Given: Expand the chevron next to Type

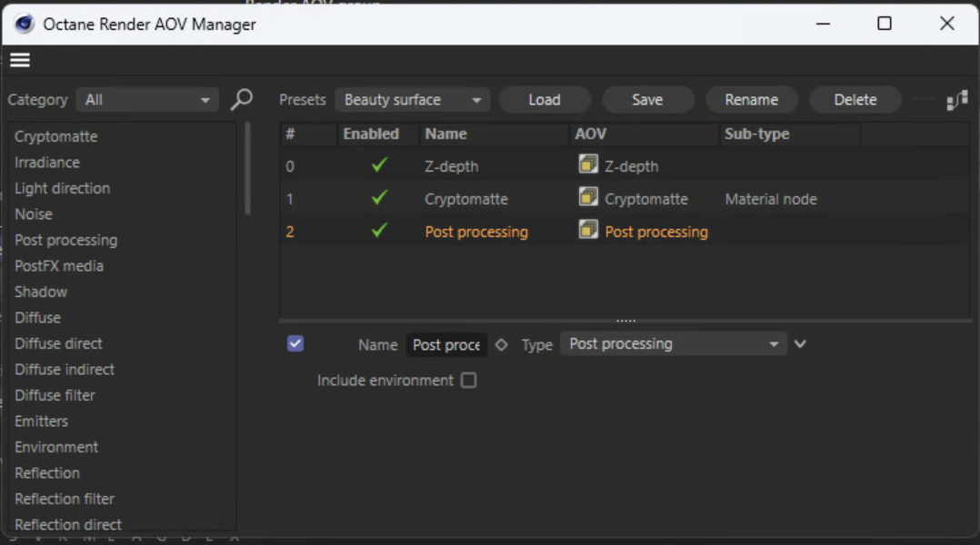Looking at the screenshot, I should 800,344.
